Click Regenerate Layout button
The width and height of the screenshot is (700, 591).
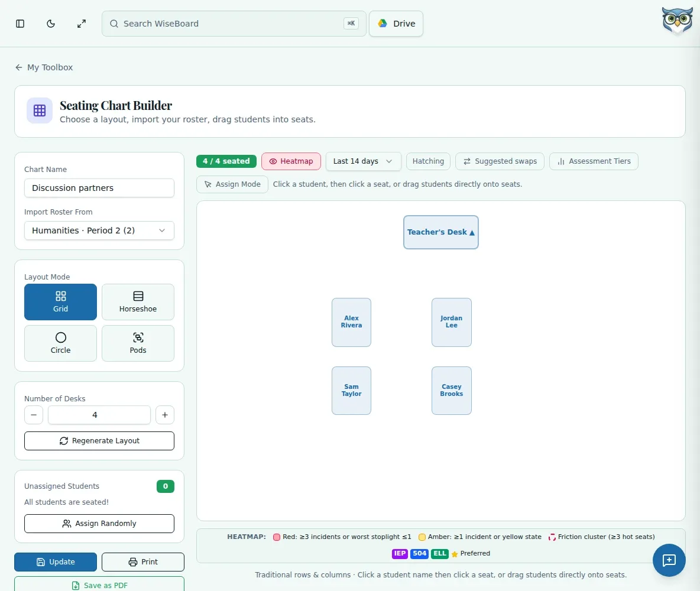[99, 441]
